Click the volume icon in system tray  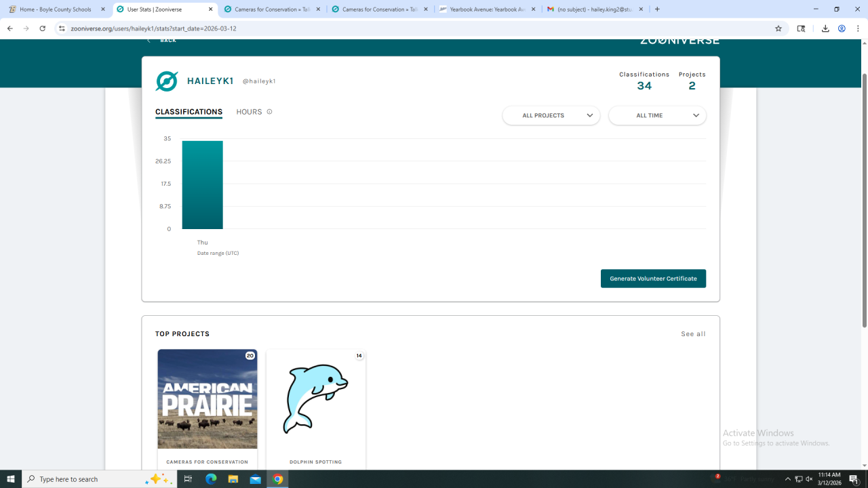tap(810, 479)
